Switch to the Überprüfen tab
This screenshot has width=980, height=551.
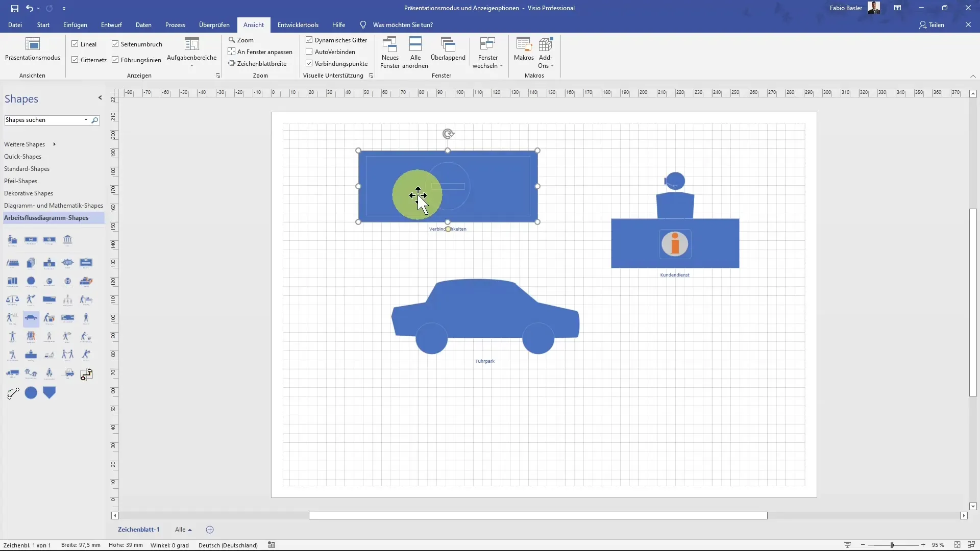214,24
